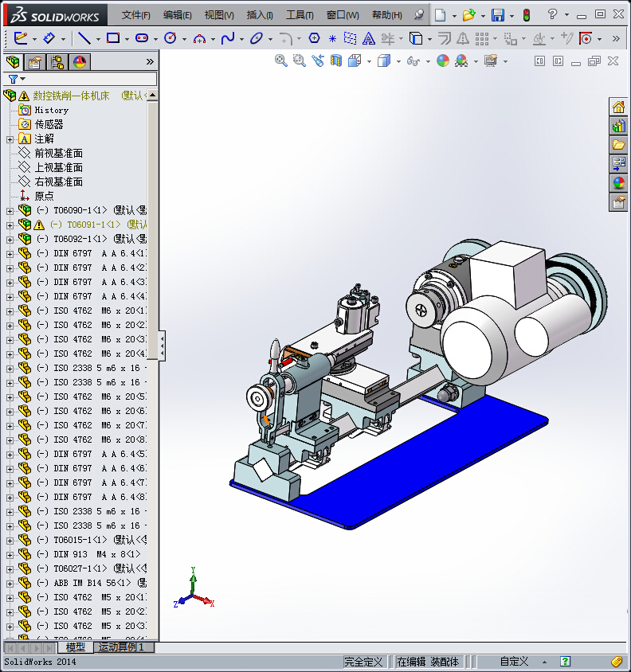The image size is (631, 672).
Task: Expand the T06092-1<1> component
Action: tap(10, 240)
